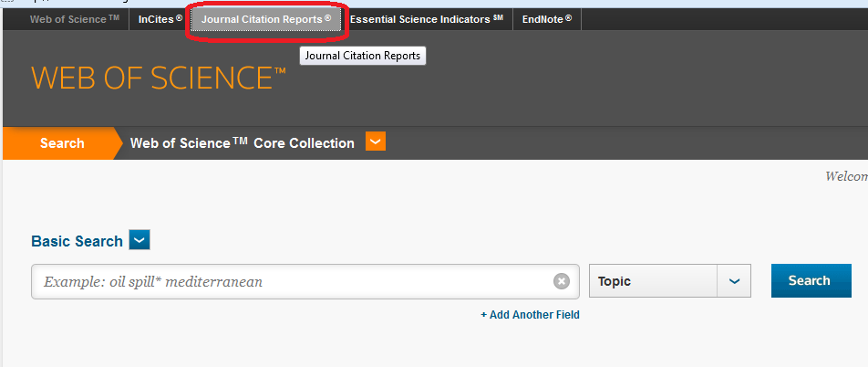This screenshot has height=367, width=868.
Task: Select the Topic combo box
Action: tap(670, 281)
